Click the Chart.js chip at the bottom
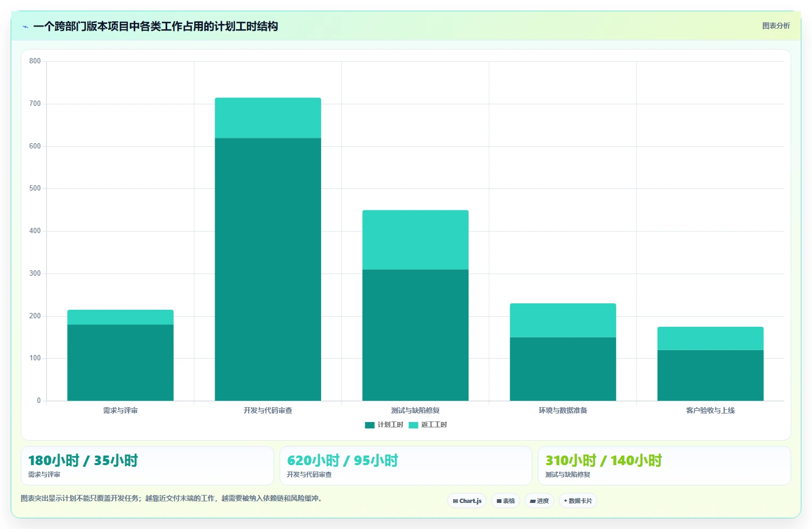The width and height of the screenshot is (812, 529). point(467,501)
